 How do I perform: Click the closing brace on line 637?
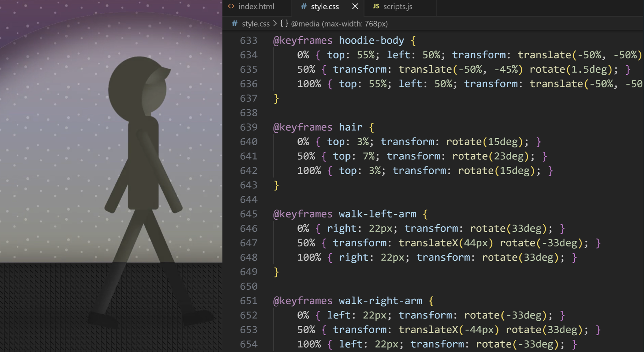tap(276, 99)
